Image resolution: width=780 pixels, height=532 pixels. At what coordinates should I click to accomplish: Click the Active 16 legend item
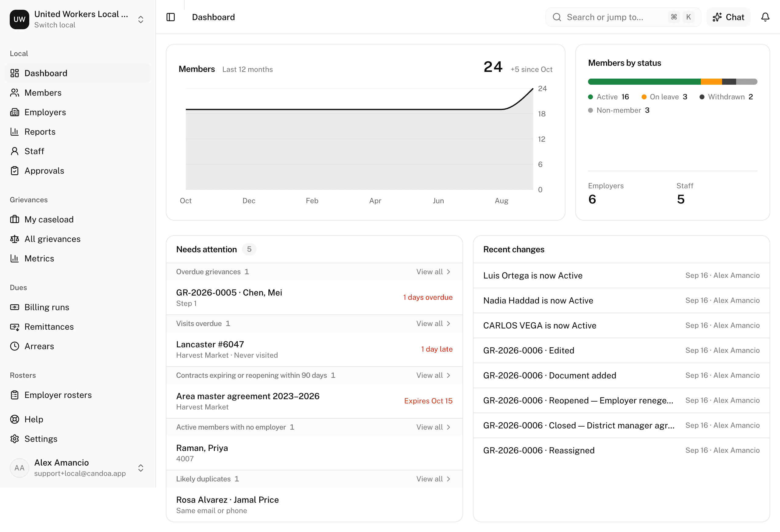tap(608, 97)
